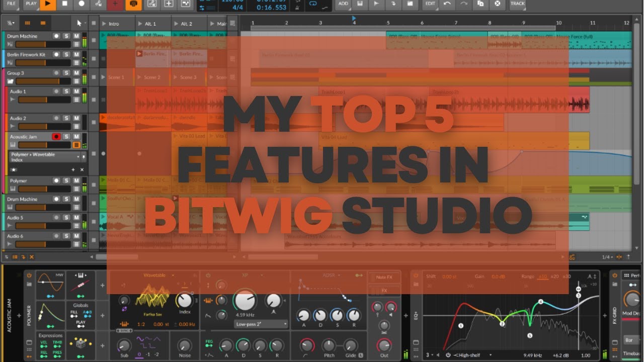The image size is (644, 362).
Task: Solo the Audio 5 track
Action: coord(66,218)
